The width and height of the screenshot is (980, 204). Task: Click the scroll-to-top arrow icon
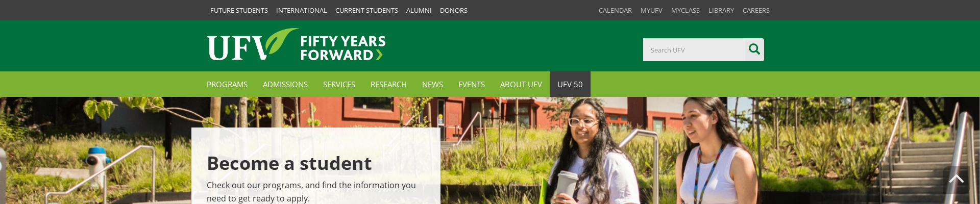(x=956, y=179)
